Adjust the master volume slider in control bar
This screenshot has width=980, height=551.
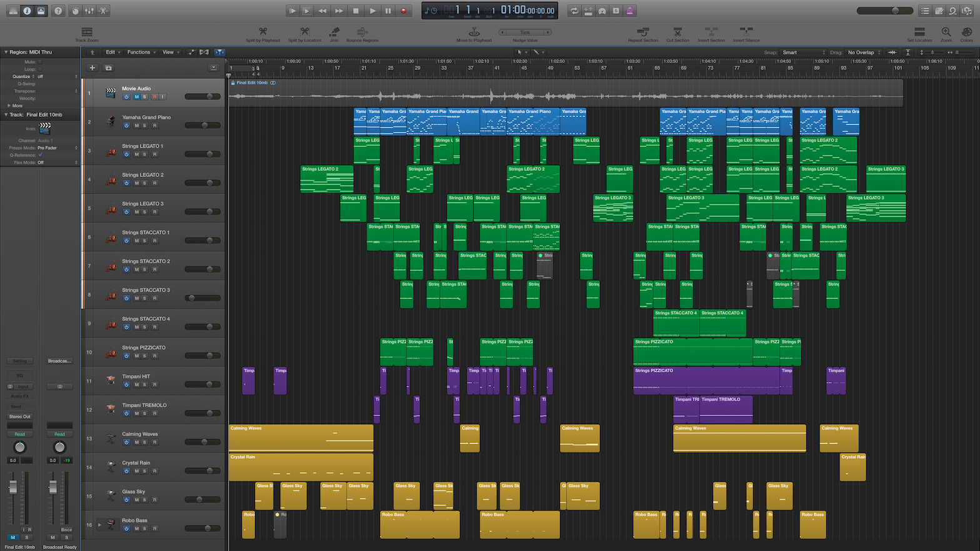click(x=886, y=11)
